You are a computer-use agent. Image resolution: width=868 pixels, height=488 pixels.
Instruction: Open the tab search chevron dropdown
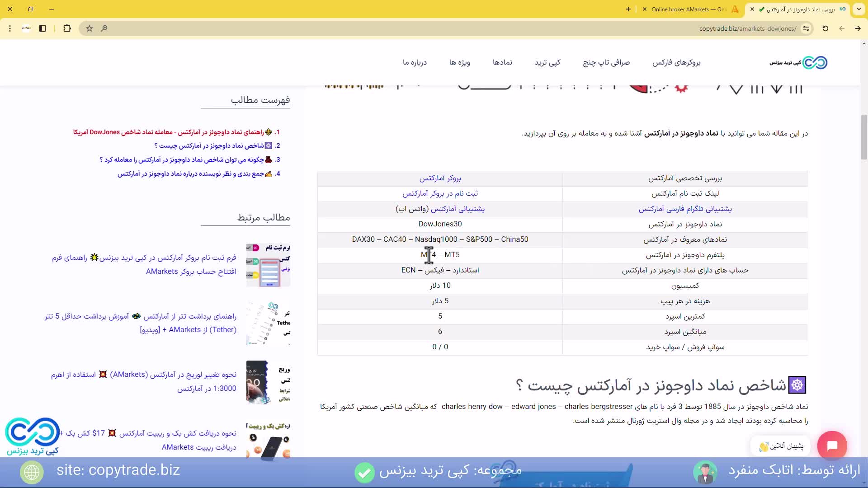pos(859,9)
